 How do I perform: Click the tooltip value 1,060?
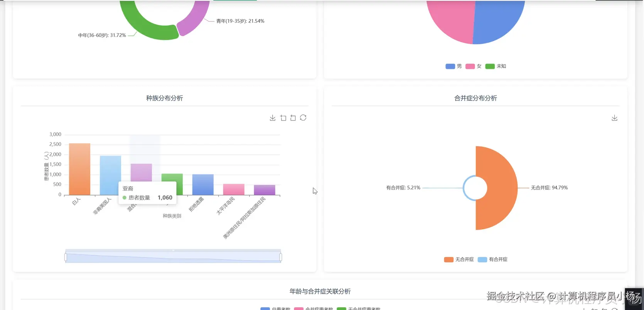pos(165,198)
